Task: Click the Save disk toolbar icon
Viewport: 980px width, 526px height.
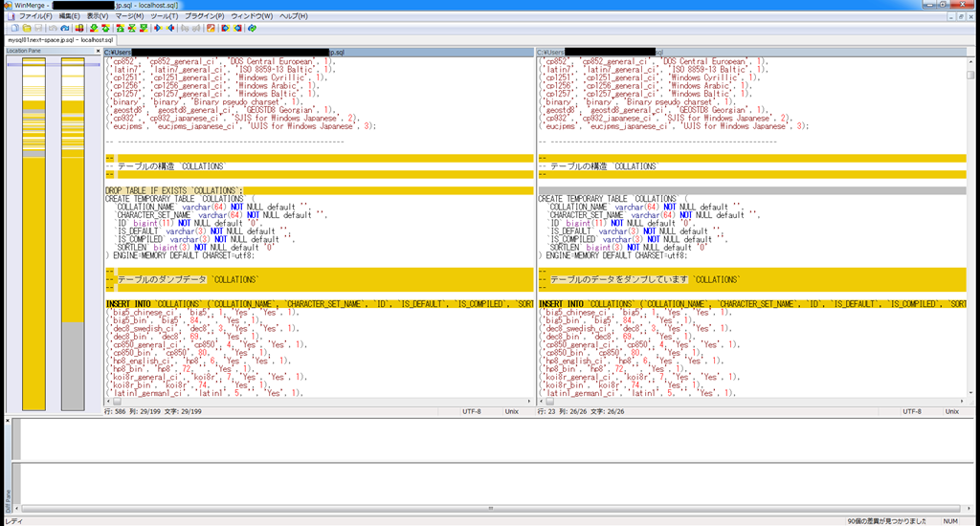Action: [x=38, y=28]
